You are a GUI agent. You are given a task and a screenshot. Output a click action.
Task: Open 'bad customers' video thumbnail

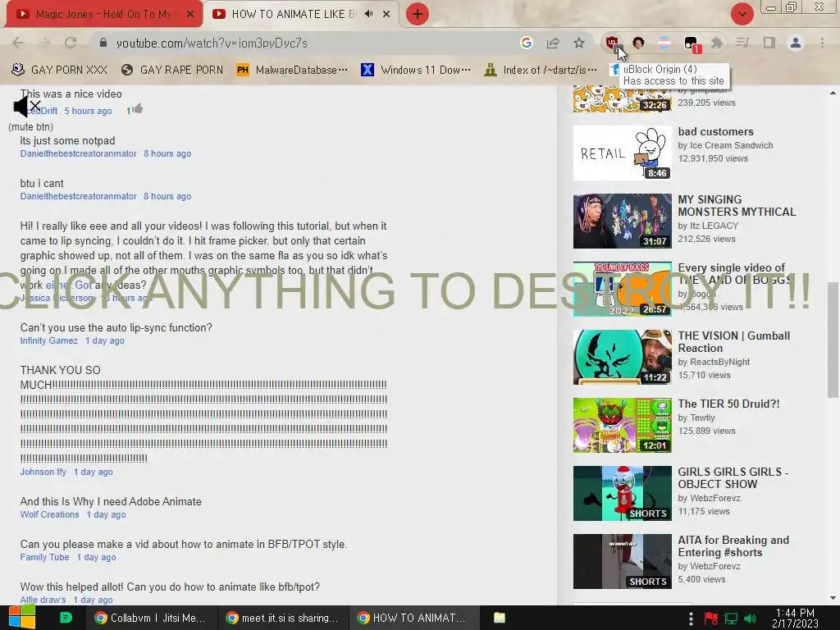[622, 153]
